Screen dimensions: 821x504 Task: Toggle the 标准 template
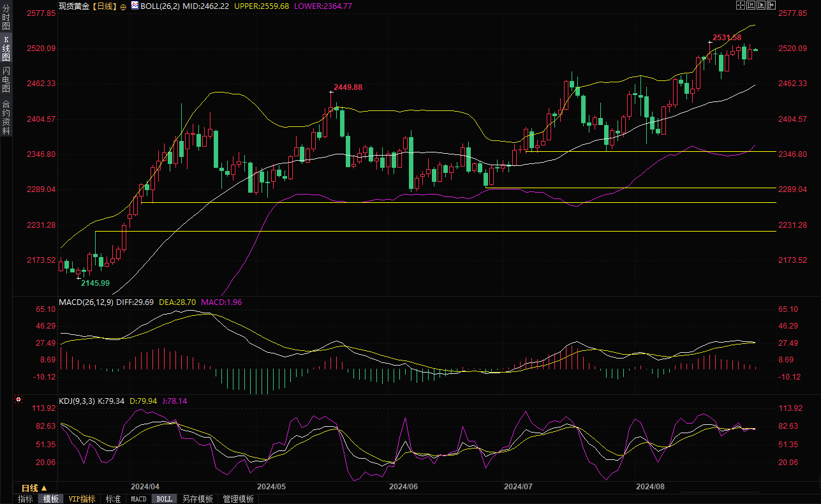113,499
